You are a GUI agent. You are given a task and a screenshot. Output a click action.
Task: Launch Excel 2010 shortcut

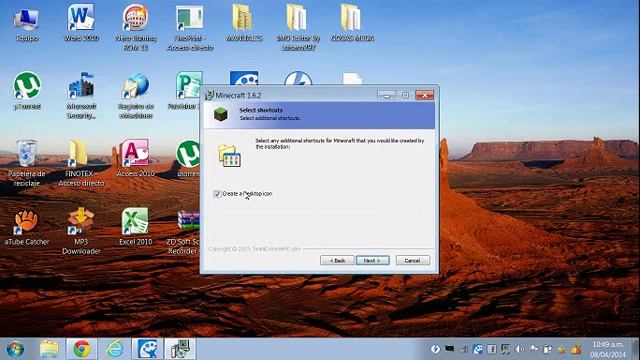click(136, 227)
